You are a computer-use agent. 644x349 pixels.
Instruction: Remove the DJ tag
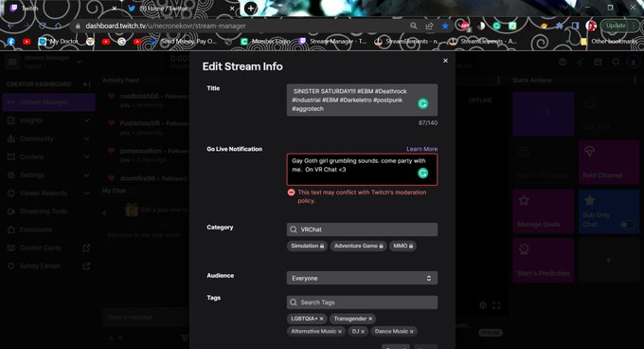(363, 331)
